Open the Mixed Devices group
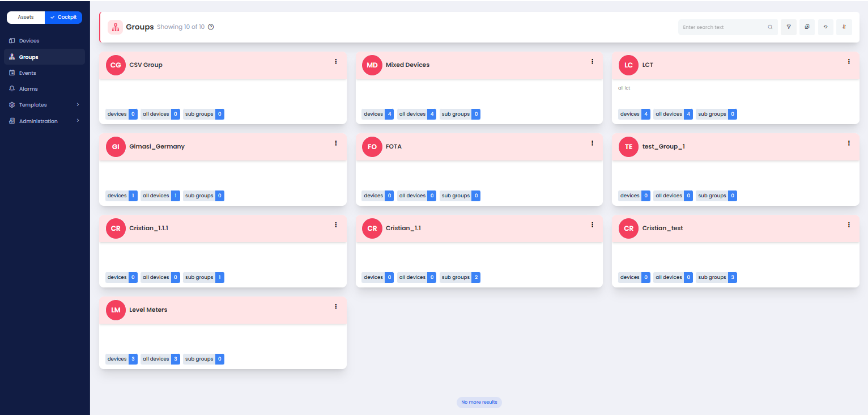This screenshot has width=868, height=415. click(407, 65)
